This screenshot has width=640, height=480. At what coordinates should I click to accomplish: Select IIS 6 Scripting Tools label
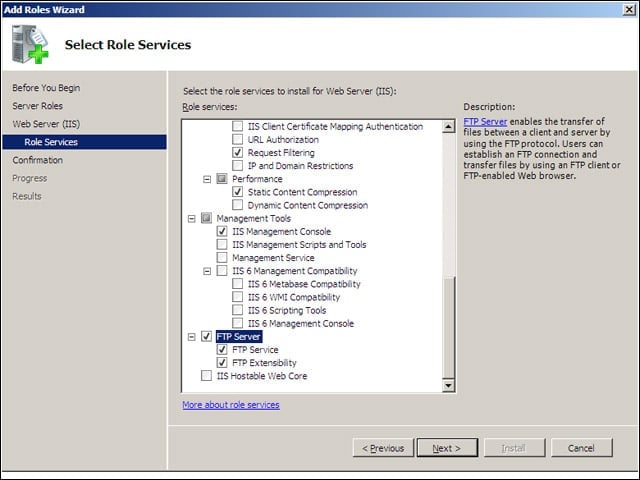point(287,310)
